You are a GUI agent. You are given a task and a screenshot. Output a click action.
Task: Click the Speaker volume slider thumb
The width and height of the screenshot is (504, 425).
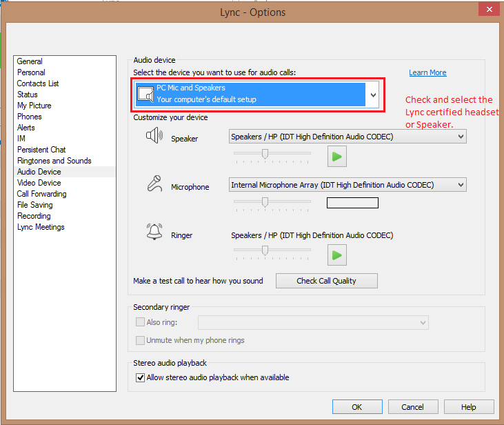(265, 154)
